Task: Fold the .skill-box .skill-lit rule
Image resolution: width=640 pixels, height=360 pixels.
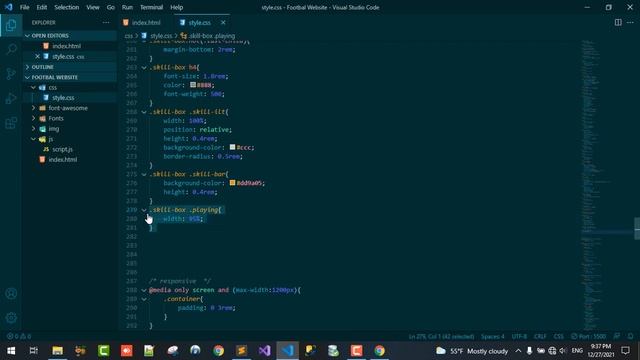Action: point(144,112)
